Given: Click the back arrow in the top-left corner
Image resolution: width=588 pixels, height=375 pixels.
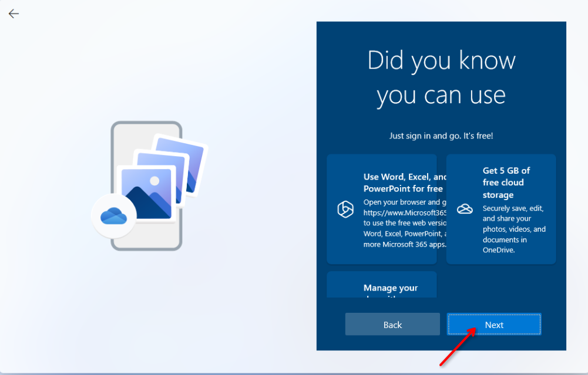Looking at the screenshot, I should pos(14,13).
